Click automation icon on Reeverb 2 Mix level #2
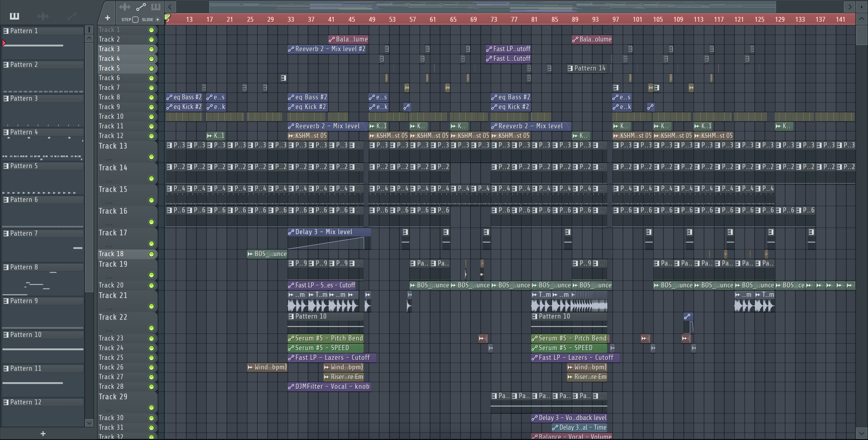The image size is (868, 440). 291,49
